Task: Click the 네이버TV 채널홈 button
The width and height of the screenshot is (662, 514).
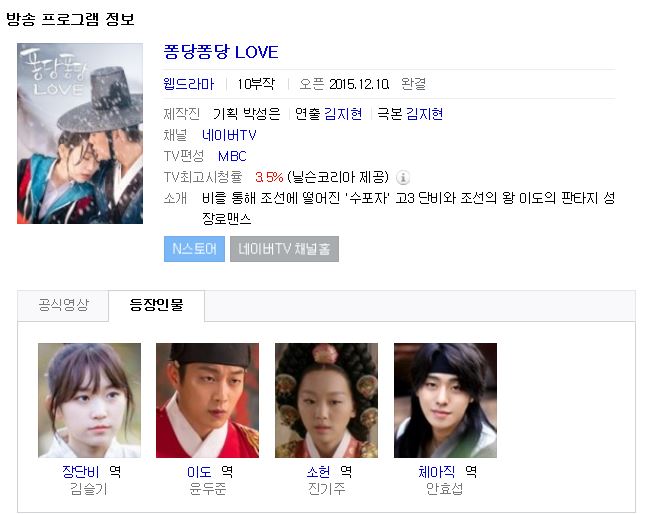Action: click(284, 249)
